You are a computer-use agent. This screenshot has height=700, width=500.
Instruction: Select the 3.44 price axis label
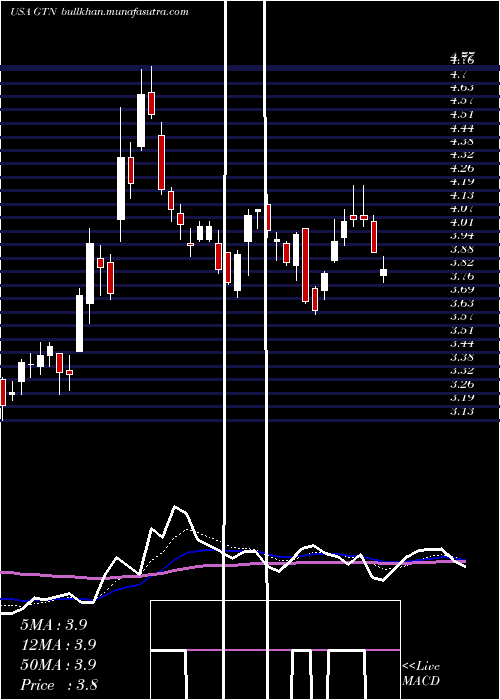[x=462, y=343]
